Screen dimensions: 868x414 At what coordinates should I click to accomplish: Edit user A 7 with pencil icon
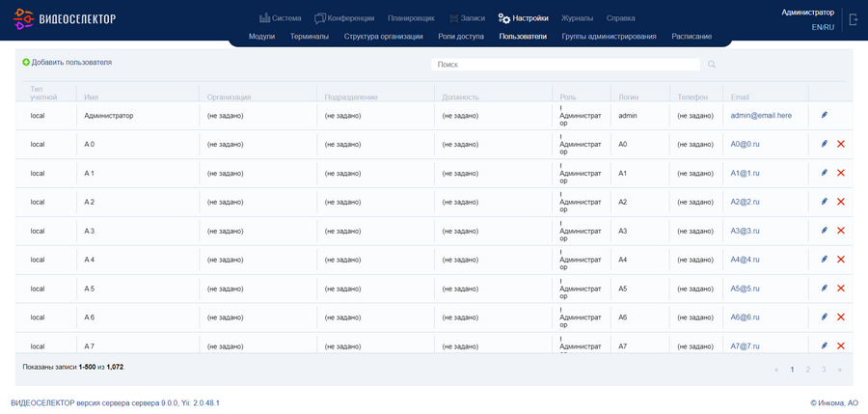coord(825,345)
